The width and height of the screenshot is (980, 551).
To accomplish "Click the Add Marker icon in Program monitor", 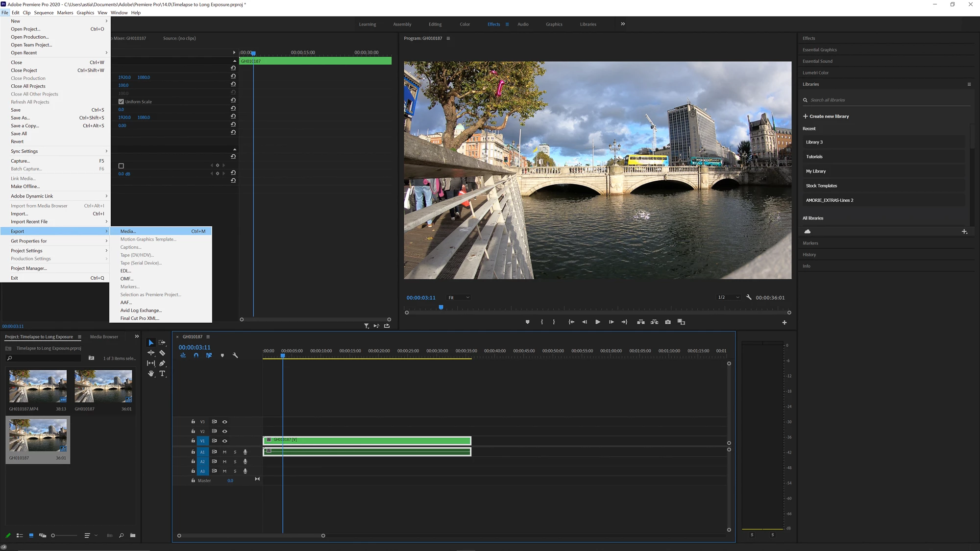I will point(527,322).
